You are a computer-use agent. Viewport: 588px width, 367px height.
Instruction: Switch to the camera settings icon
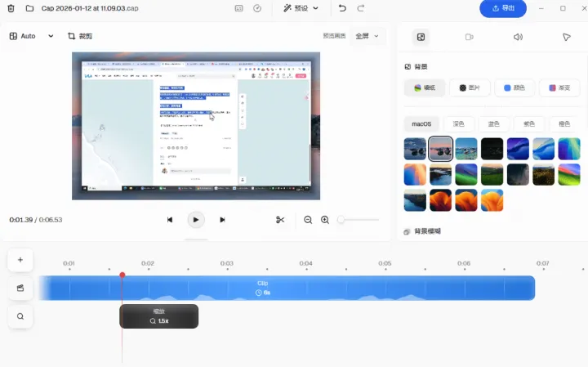469,37
